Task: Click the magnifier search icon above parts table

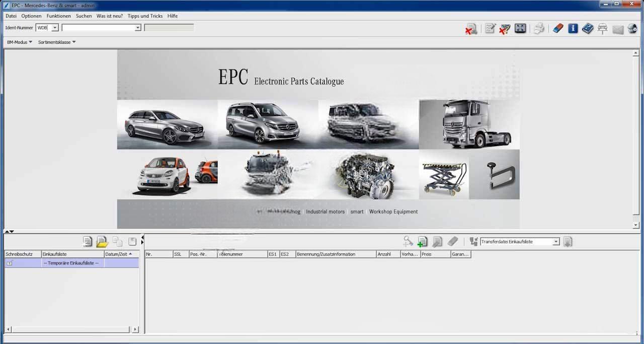Action: click(x=408, y=242)
